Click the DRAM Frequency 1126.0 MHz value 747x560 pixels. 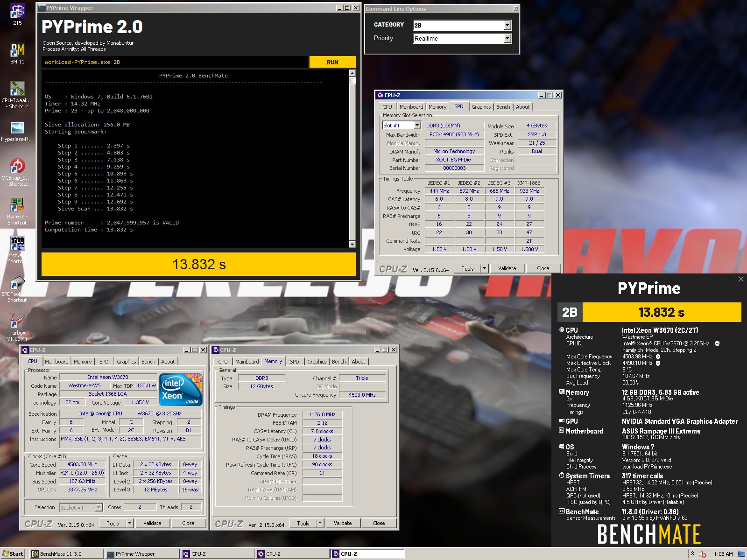coord(322,414)
